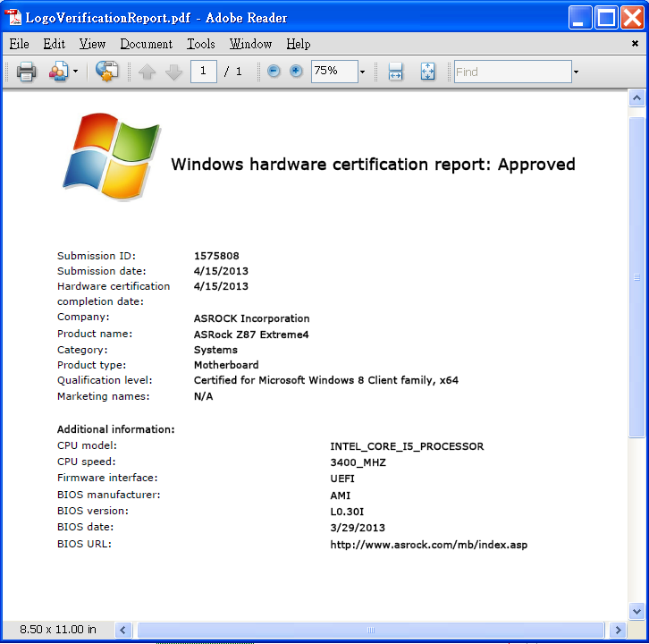The image size is (649, 644).
Task: Go to next page arrow
Action: pos(173,72)
